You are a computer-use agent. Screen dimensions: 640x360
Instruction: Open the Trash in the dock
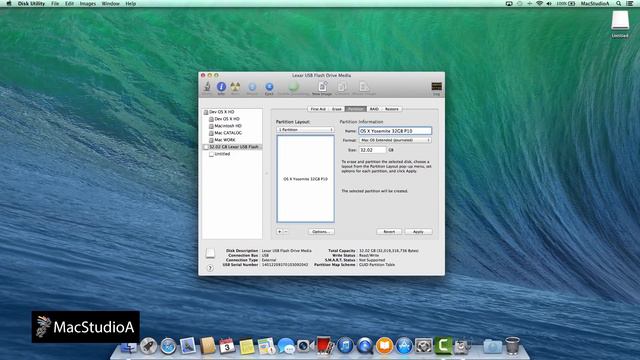click(x=512, y=346)
